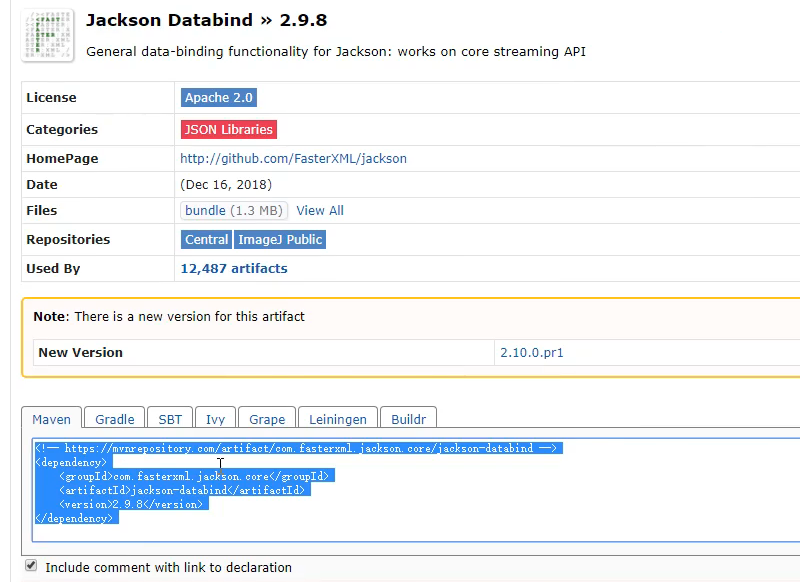View the 12,487 artifacts usage link
800x582 pixels.
[234, 269]
